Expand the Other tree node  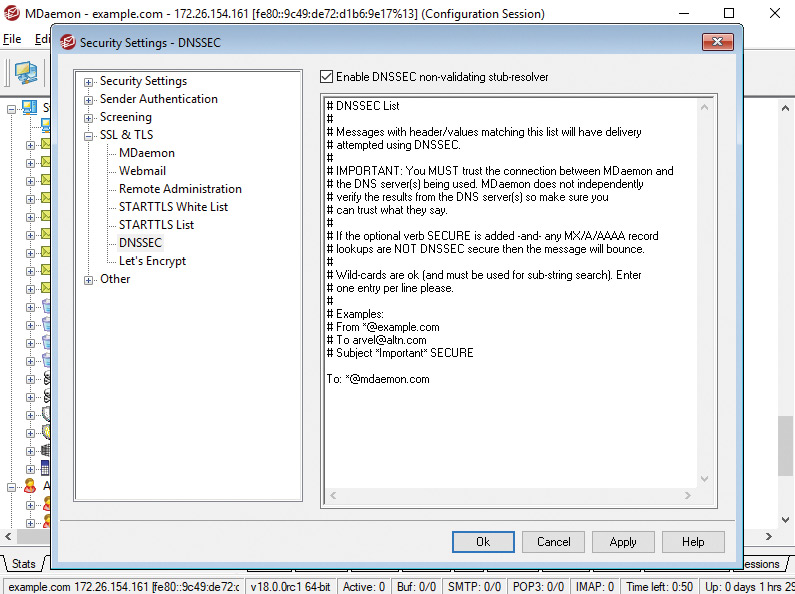coord(89,280)
